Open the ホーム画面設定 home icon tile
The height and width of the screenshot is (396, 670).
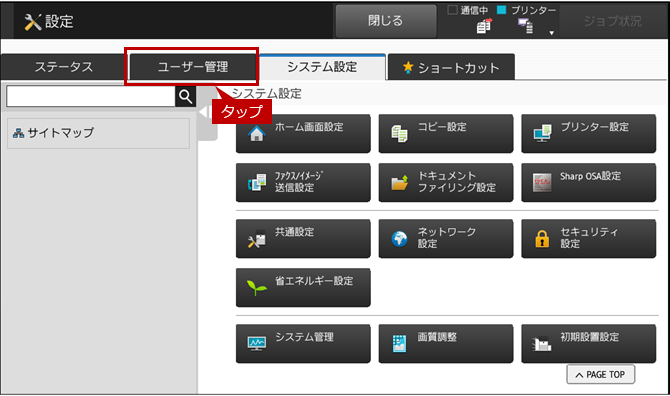click(303, 133)
